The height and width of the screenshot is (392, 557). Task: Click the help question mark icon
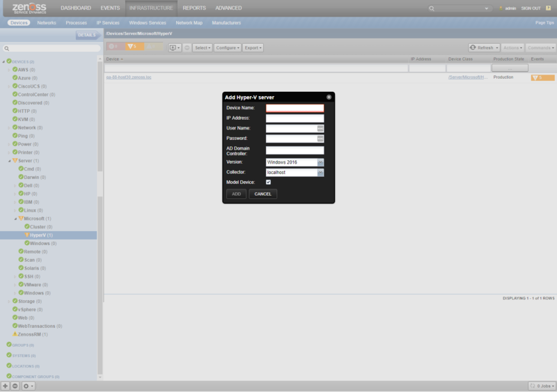[548, 8]
